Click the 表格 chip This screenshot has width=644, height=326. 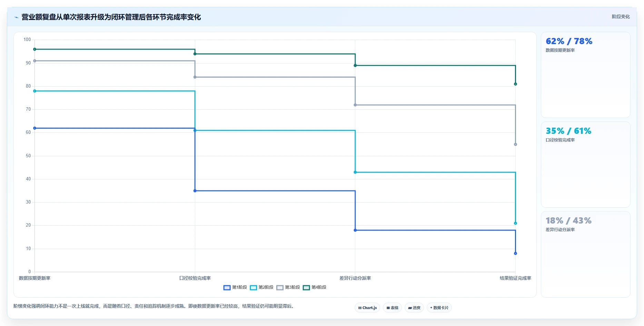393,308
